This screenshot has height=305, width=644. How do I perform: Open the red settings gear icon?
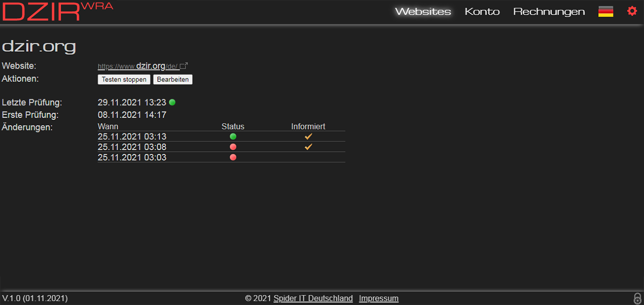pyautogui.click(x=632, y=11)
